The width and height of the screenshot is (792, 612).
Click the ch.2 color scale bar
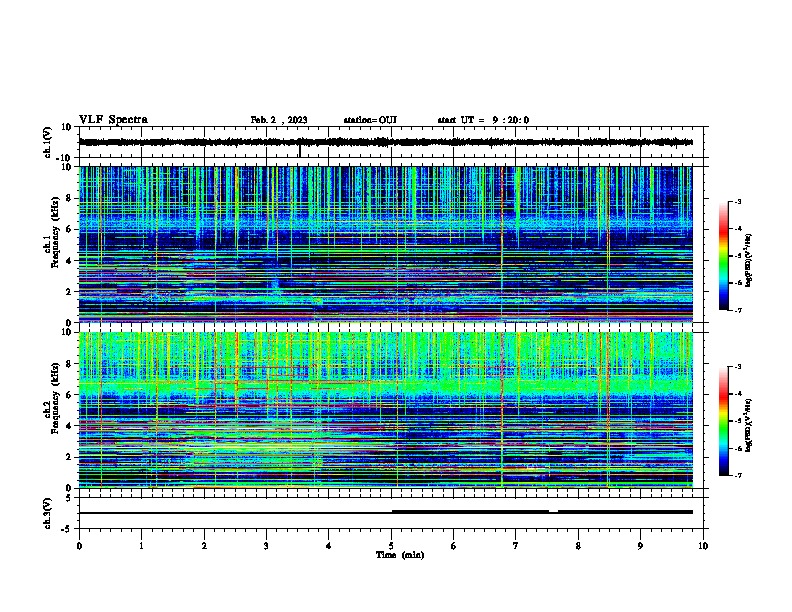(724, 421)
